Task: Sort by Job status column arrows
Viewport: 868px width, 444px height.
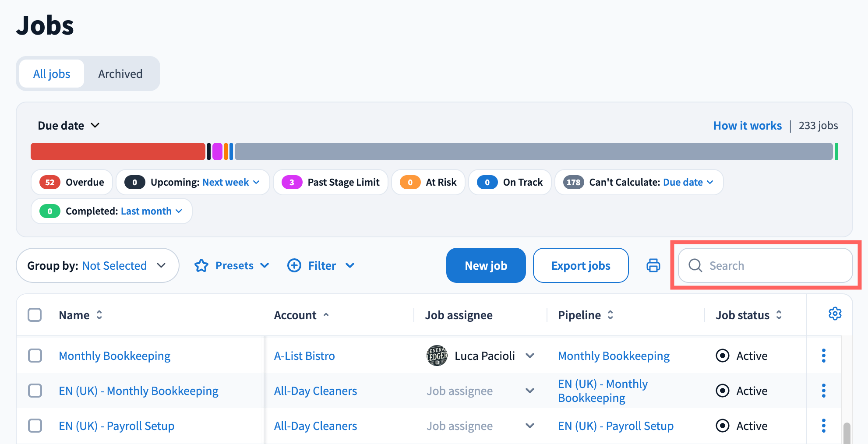Action: pyautogui.click(x=779, y=315)
